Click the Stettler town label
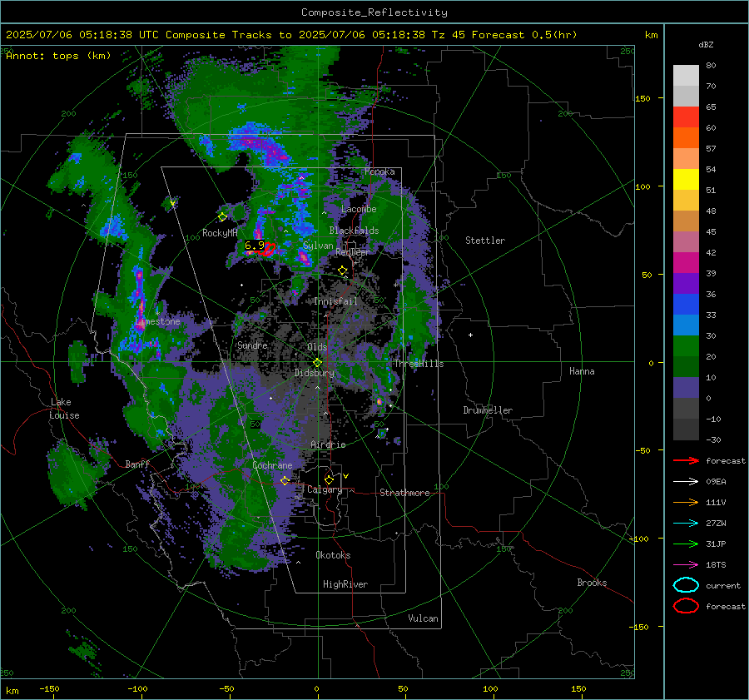Viewport: 749px width, 700px height. tap(485, 241)
